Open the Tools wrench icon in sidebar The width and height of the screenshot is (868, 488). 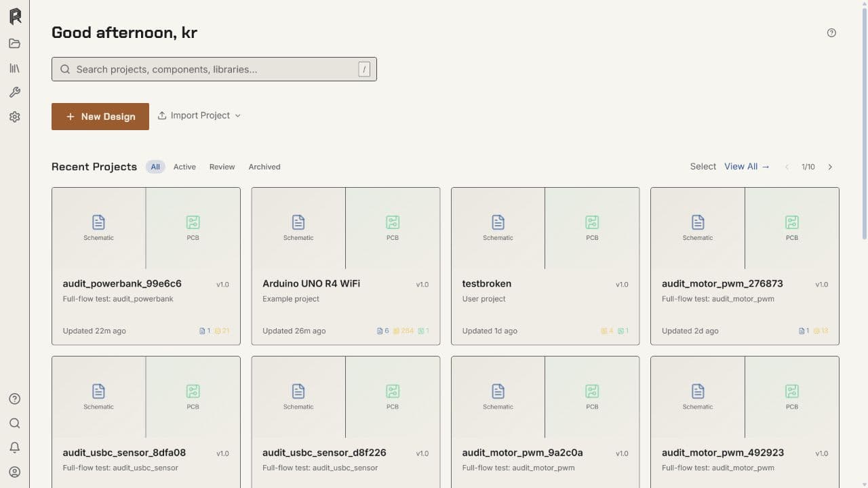click(15, 92)
